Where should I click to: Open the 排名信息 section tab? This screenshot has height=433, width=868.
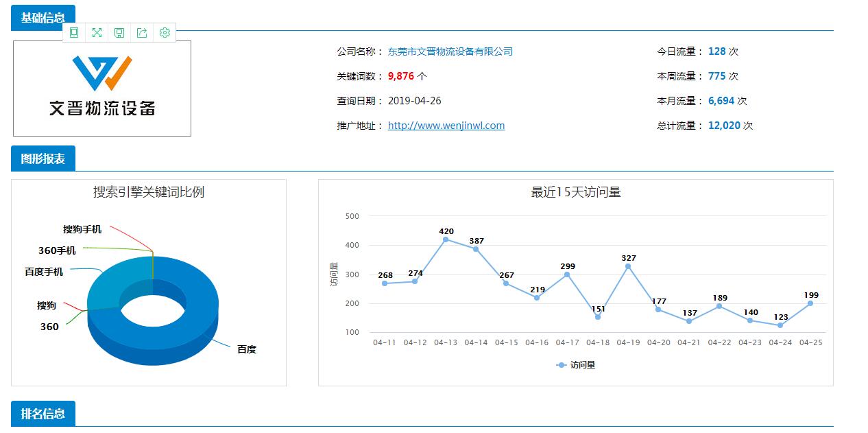(43, 414)
